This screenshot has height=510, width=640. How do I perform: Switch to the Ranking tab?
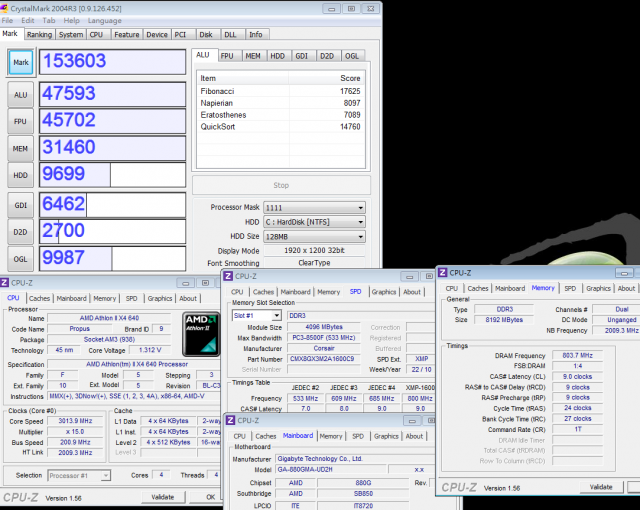tap(39, 35)
